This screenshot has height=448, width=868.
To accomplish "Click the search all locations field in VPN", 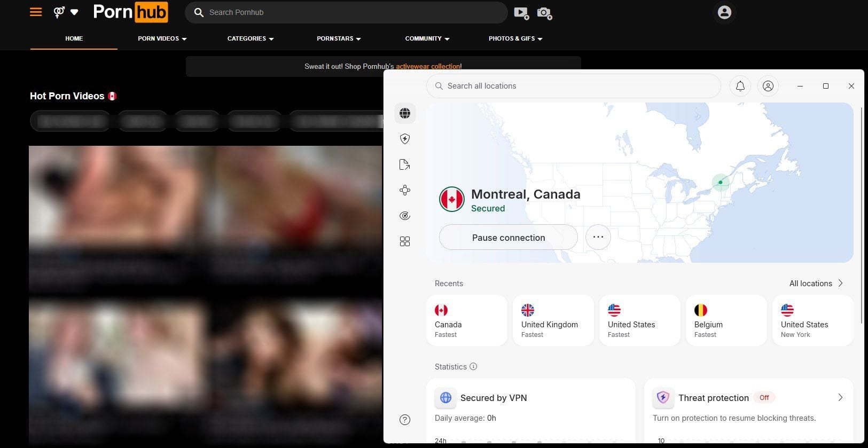I will pyautogui.click(x=574, y=86).
